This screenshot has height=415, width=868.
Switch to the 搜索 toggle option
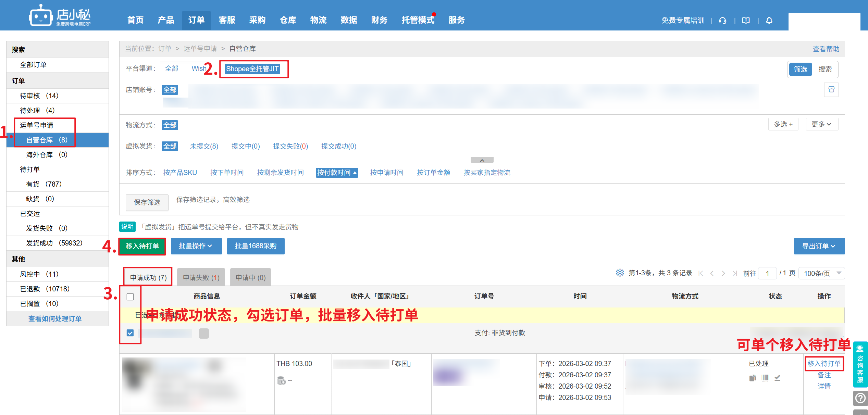click(825, 69)
